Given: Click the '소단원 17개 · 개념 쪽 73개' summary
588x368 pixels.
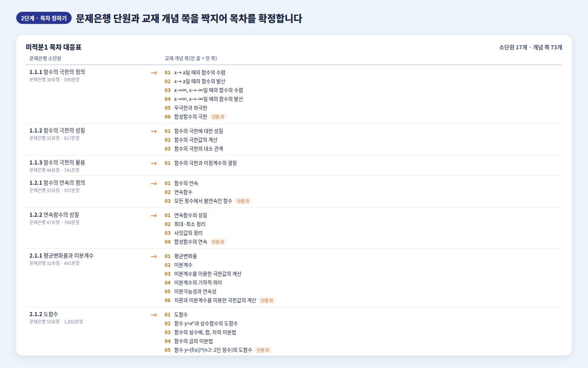Looking at the screenshot, I should (x=530, y=47).
